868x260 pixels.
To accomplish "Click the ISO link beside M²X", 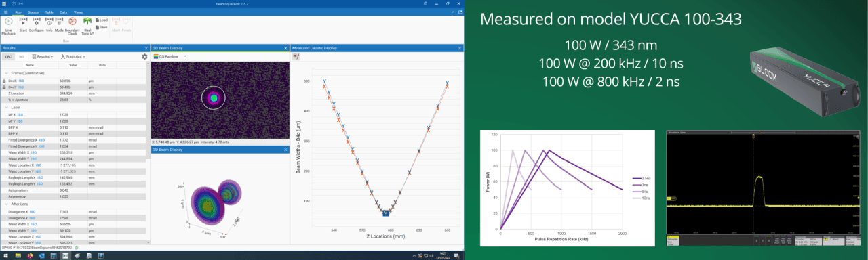I will [x=20, y=114].
